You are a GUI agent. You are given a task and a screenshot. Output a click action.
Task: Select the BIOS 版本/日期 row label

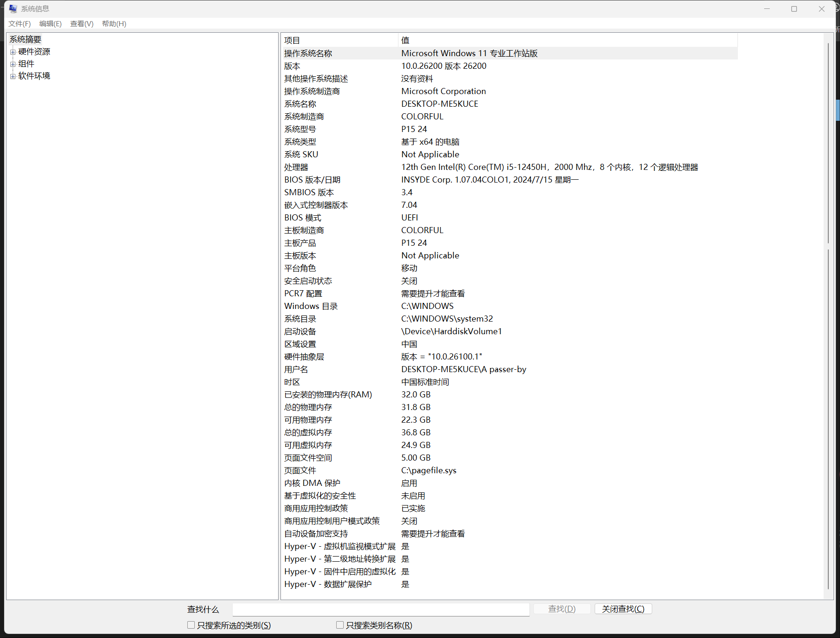pyautogui.click(x=312, y=180)
